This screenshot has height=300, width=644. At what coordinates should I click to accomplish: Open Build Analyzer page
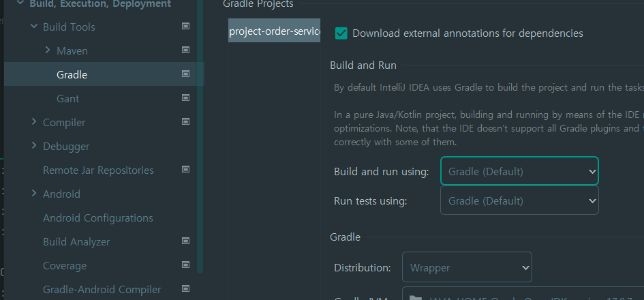coord(76,241)
